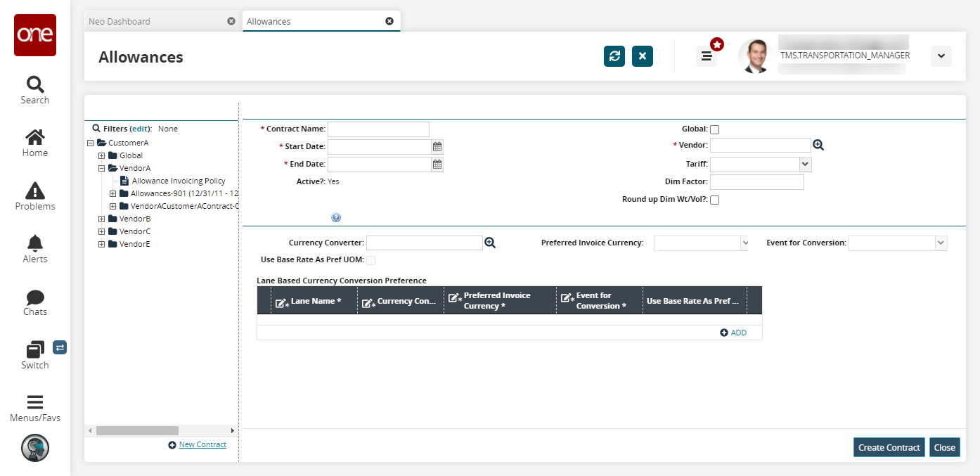
Task: Click the New Contract link
Action: pos(202,444)
